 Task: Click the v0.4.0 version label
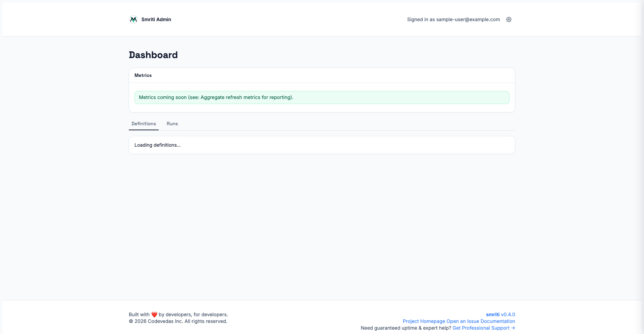pyautogui.click(x=508, y=315)
